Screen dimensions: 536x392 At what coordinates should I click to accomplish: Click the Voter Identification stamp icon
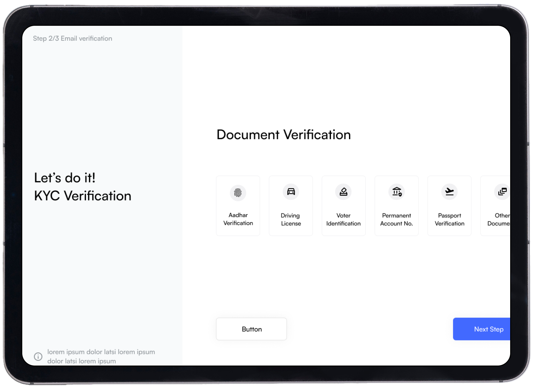pyautogui.click(x=343, y=191)
